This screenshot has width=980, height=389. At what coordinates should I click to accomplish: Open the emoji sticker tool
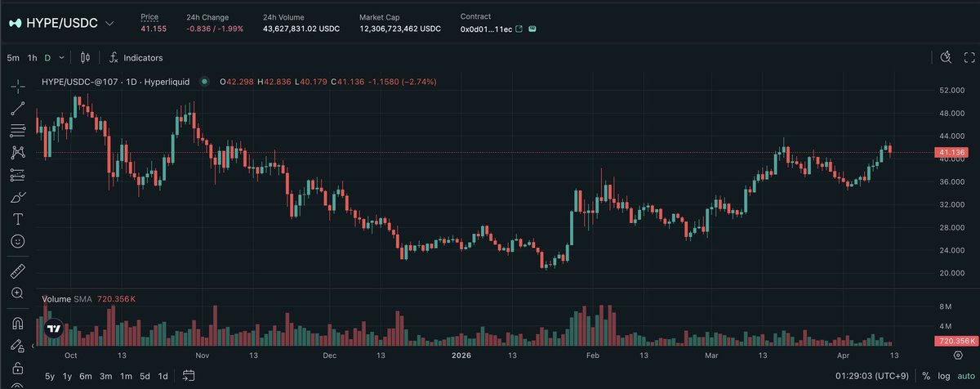click(18, 241)
